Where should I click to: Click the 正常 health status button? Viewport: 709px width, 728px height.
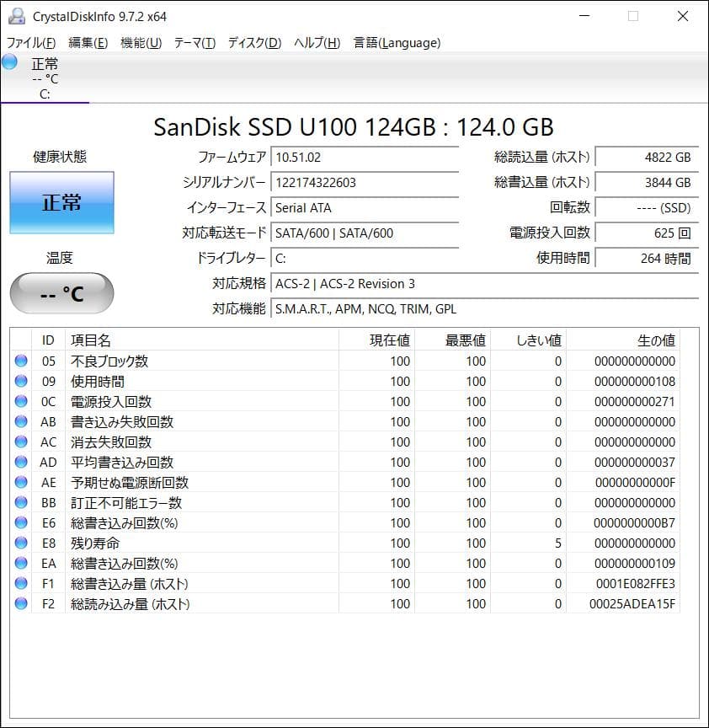point(61,202)
